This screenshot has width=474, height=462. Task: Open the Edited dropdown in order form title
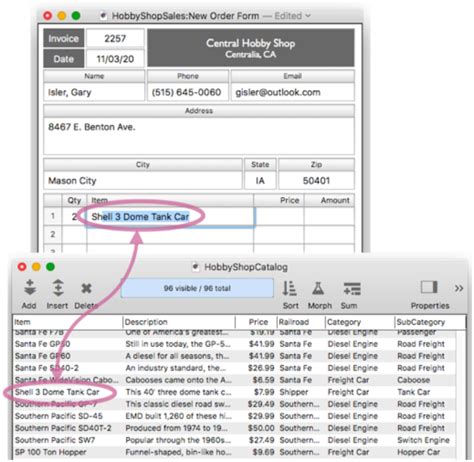[x=292, y=16]
